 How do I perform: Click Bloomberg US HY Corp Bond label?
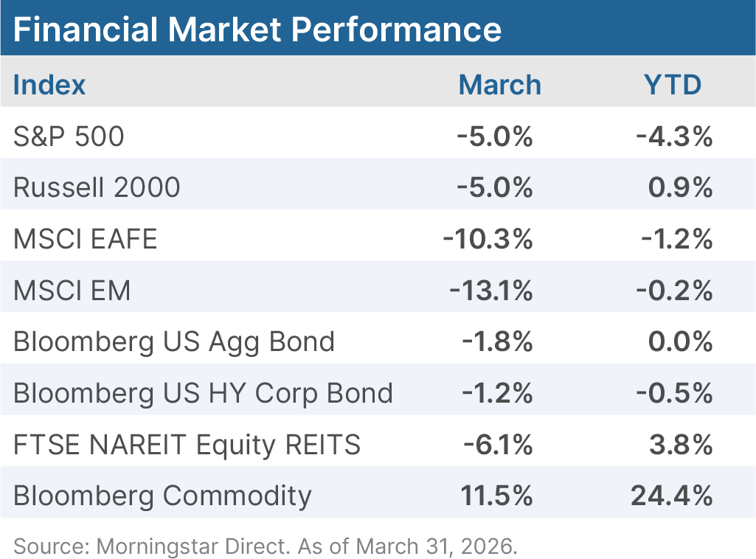(x=203, y=393)
